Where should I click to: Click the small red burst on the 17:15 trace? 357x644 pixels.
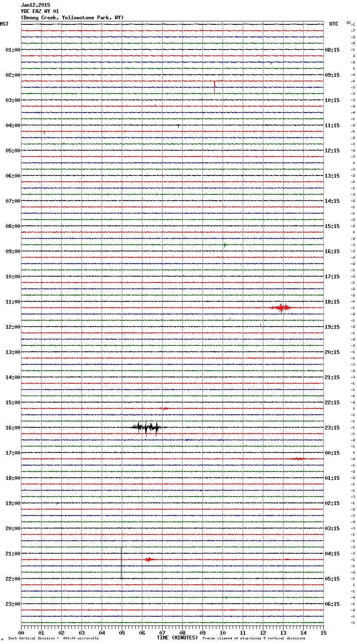point(298,459)
